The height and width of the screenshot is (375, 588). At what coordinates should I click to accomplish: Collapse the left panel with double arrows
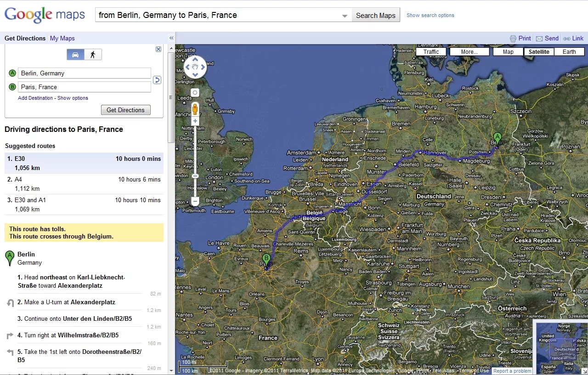coord(171,38)
